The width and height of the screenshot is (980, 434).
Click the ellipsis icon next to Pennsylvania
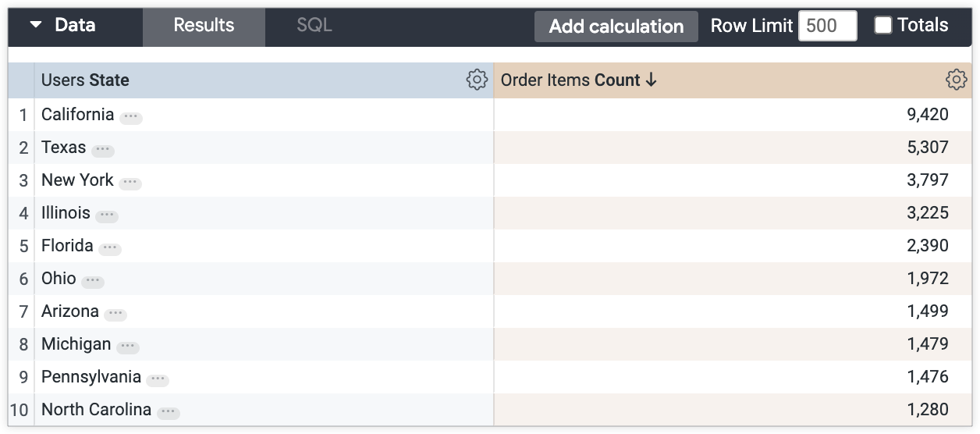(158, 379)
